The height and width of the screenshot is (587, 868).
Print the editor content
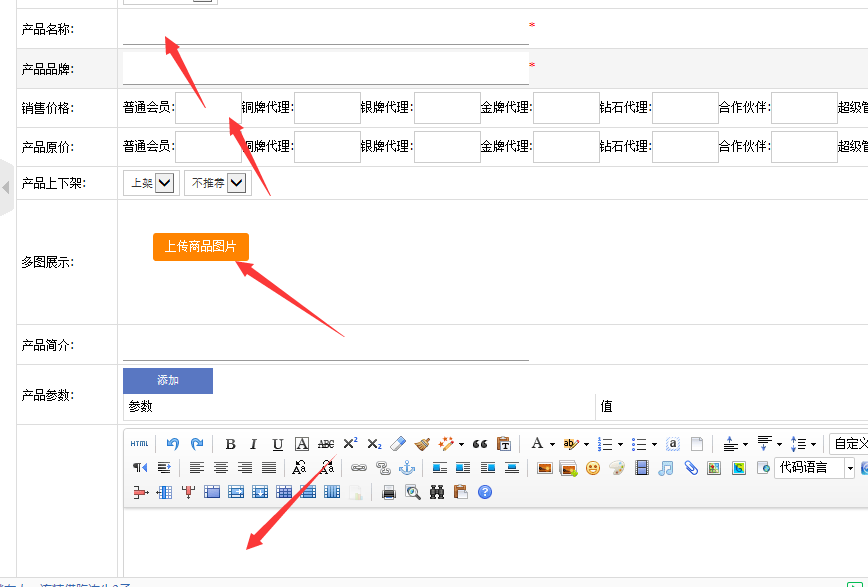[x=389, y=492]
